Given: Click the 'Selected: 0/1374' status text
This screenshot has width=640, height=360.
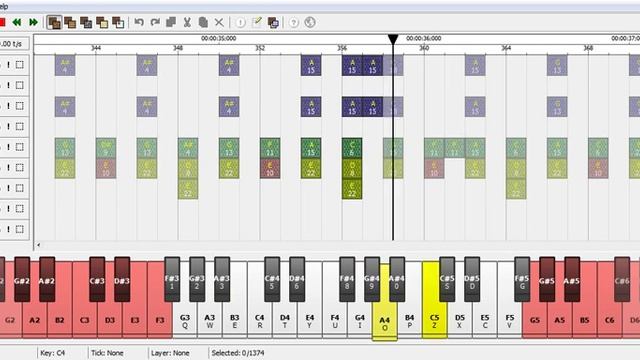Looking at the screenshot, I should tap(238, 353).
